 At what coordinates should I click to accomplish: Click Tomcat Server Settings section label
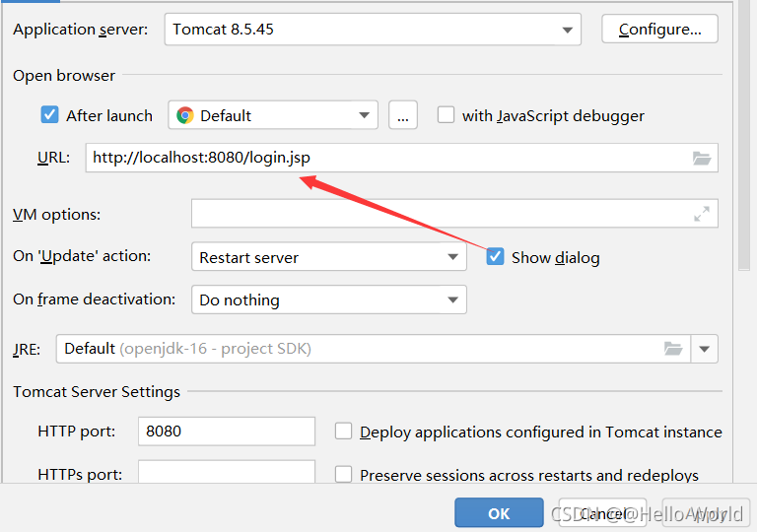point(97,391)
